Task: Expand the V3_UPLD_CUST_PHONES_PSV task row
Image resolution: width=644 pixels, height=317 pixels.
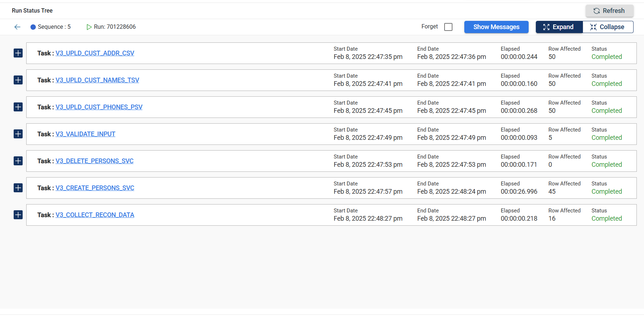Action: tap(18, 107)
